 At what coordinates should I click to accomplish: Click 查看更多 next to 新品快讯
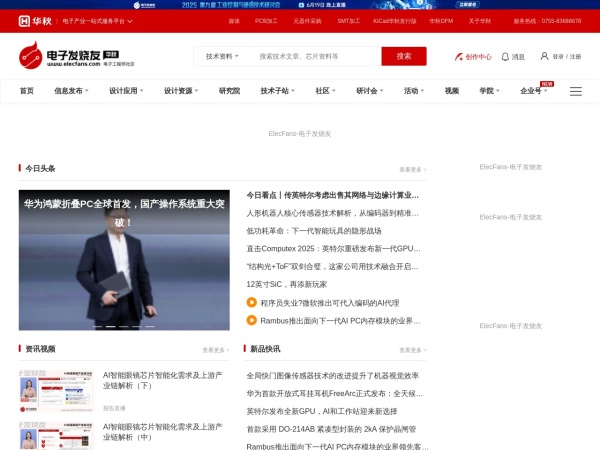[x=413, y=350]
